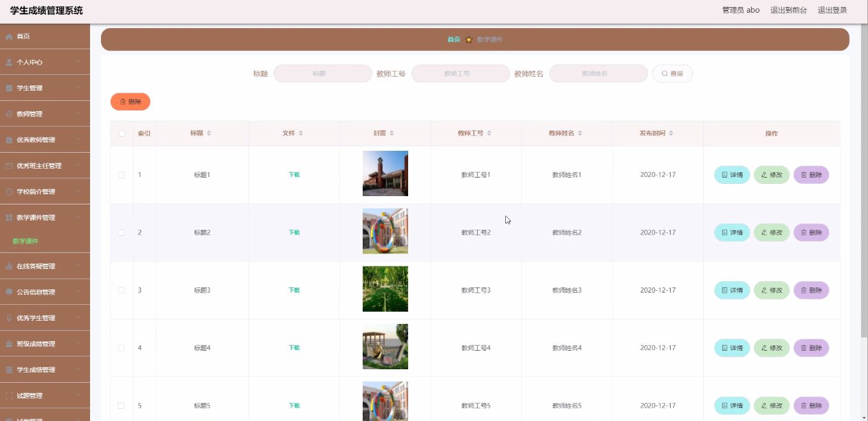
Task: Go to 首页 in breadcrumb
Action: tap(453, 40)
